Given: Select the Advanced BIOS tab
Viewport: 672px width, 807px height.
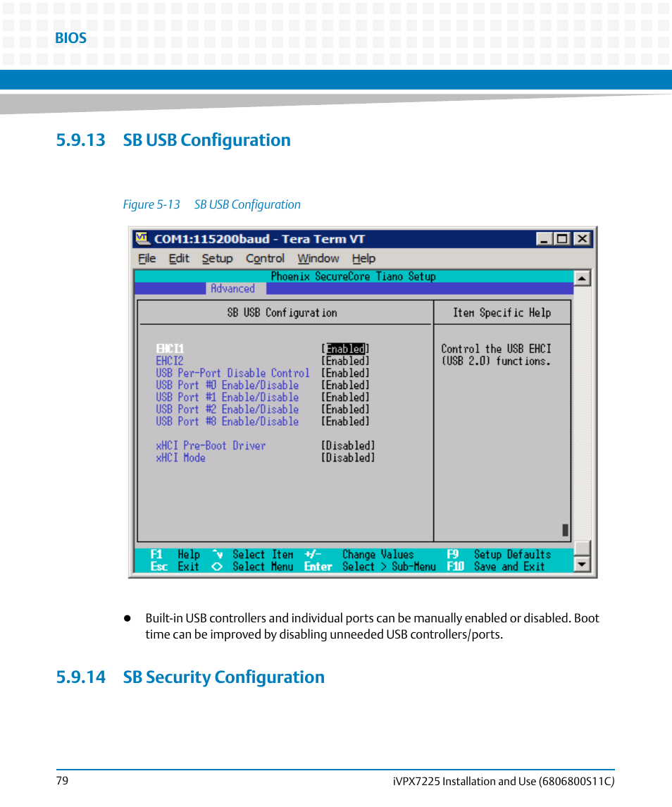Looking at the screenshot, I should pos(232,289).
